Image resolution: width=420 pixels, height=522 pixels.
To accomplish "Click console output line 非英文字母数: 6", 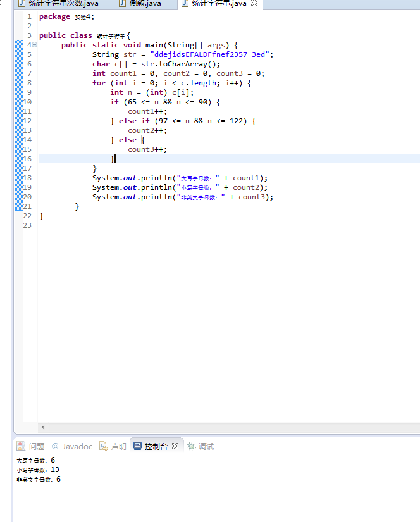I will 39,480.
